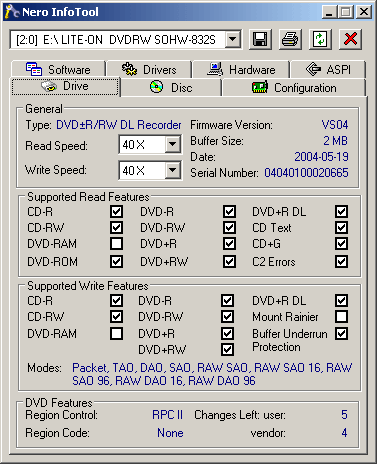Expand the Write Speed dropdown
Image resolution: width=377 pixels, height=464 pixels.
(x=172, y=170)
